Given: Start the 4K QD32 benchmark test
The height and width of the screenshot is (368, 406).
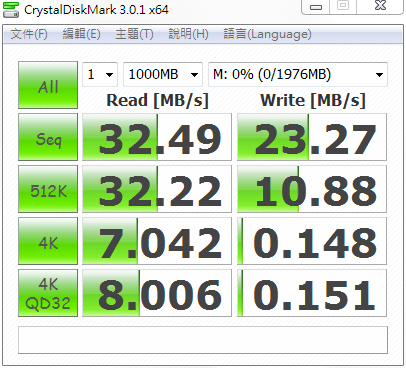Looking at the screenshot, I should tap(48, 293).
